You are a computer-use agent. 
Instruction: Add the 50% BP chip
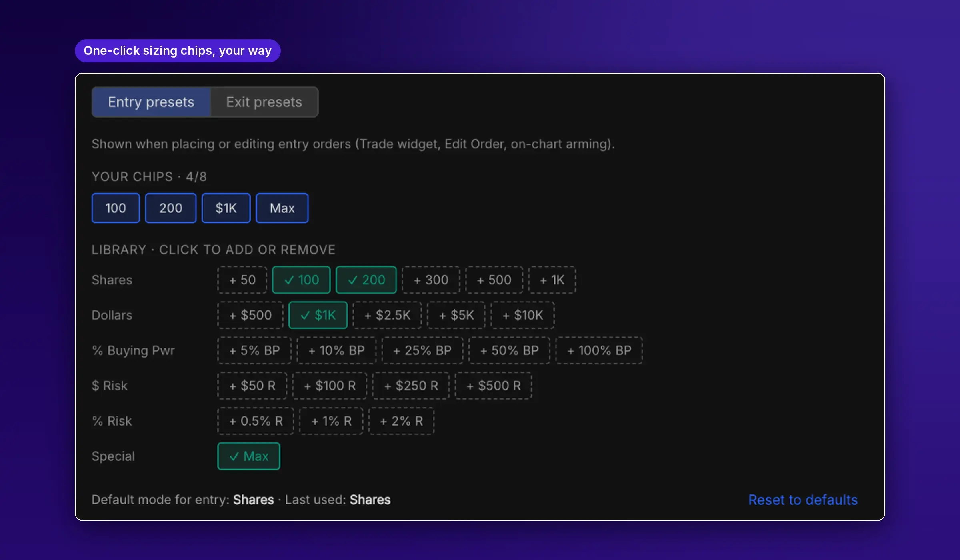pos(509,350)
